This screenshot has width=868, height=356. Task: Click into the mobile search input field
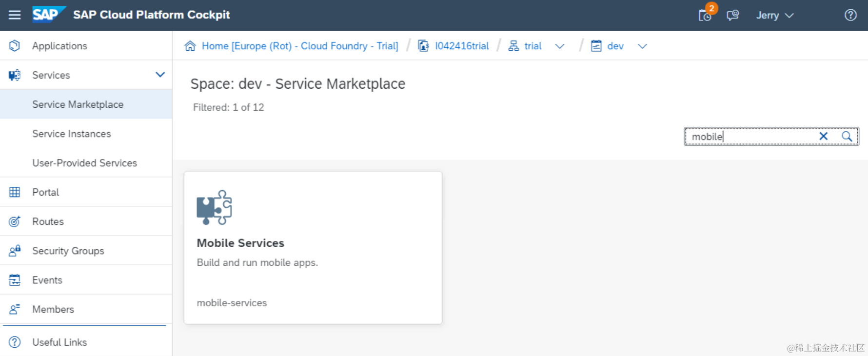pos(751,137)
